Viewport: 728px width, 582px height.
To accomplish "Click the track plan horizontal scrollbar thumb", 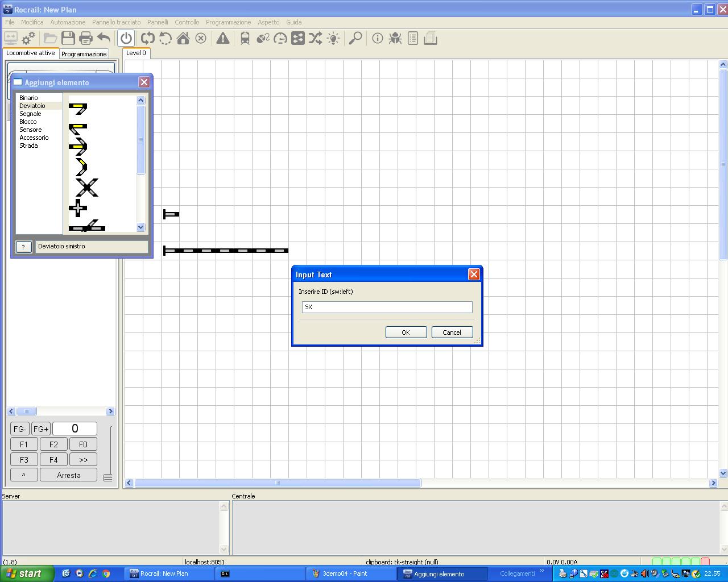I will pyautogui.click(x=278, y=483).
